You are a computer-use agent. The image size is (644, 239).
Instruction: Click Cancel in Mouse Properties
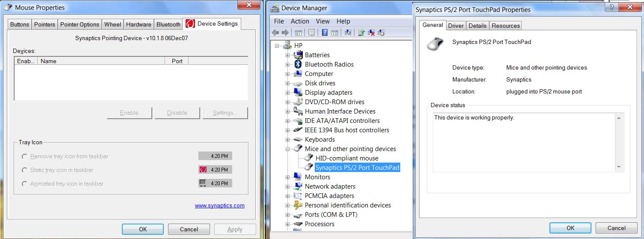(189, 229)
